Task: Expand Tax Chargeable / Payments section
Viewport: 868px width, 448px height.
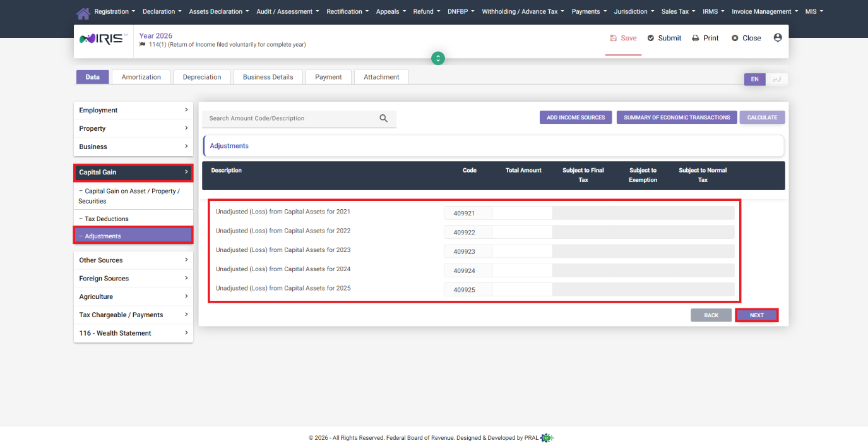Action: tap(133, 315)
